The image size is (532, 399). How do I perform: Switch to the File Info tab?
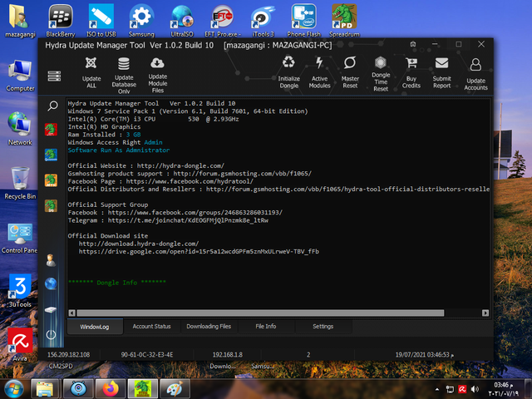266,327
